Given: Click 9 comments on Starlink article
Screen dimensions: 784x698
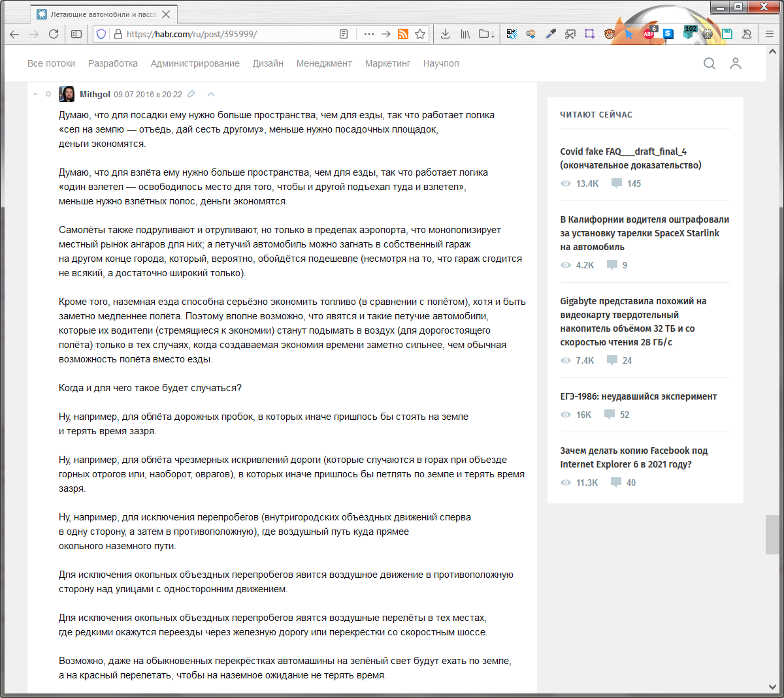Looking at the screenshot, I should [x=617, y=265].
